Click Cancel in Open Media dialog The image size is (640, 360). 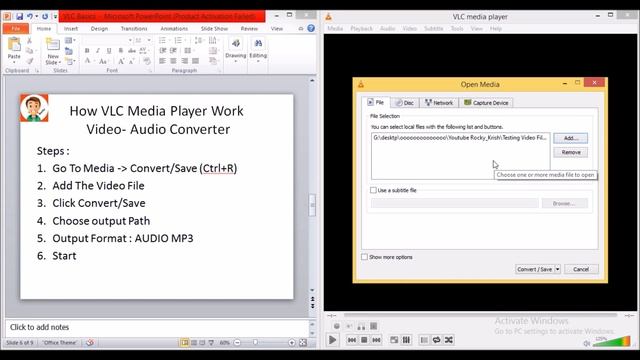[x=581, y=269]
